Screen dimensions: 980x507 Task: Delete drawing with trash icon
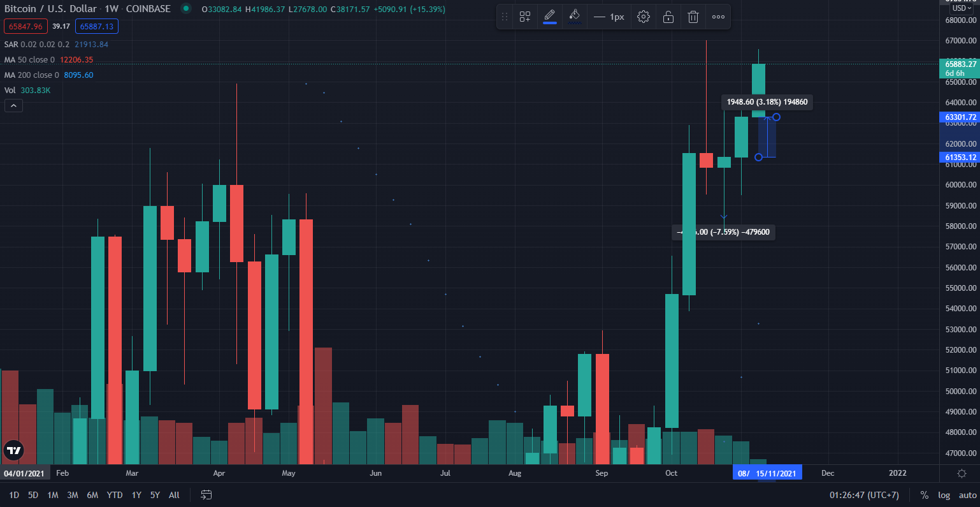pos(693,17)
